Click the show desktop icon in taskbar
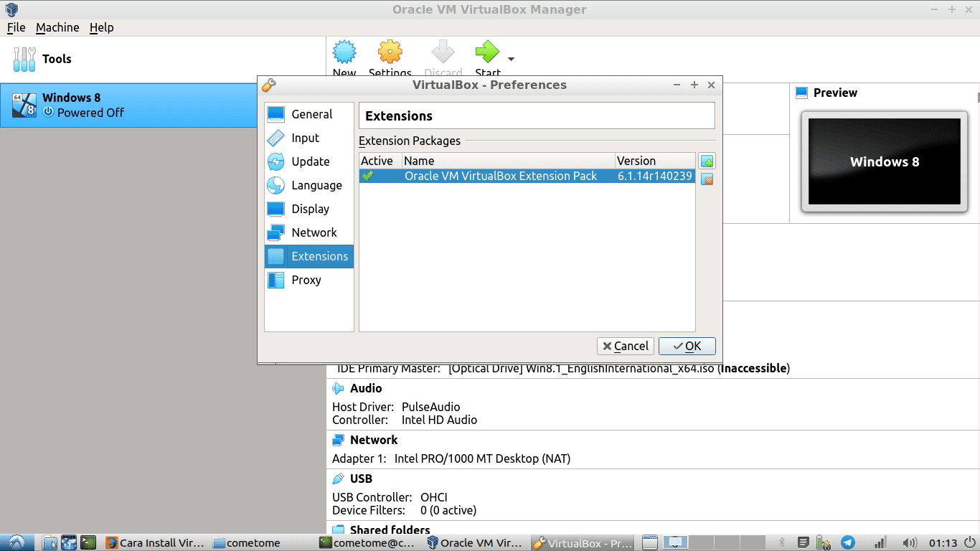Screen dimensions: 980x551 (x=649, y=543)
